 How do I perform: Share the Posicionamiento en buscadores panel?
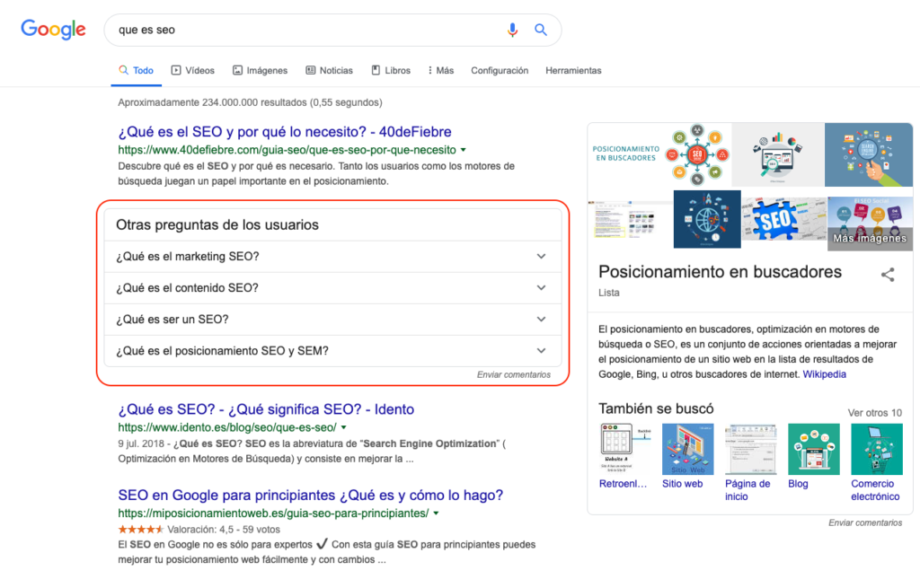(x=888, y=275)
